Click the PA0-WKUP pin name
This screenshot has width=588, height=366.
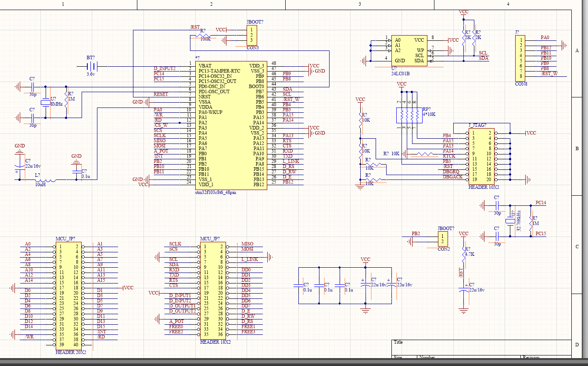coord(210,112)
